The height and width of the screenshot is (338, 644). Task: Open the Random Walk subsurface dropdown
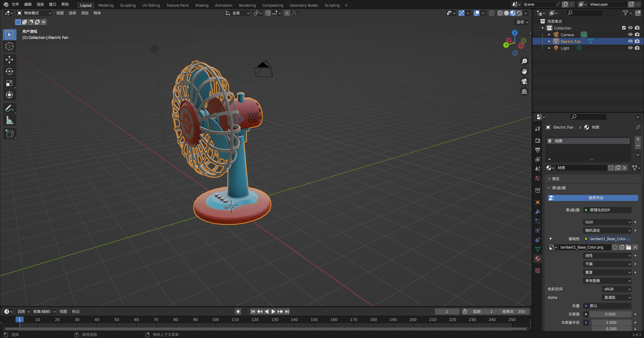[x=607, y=230]
